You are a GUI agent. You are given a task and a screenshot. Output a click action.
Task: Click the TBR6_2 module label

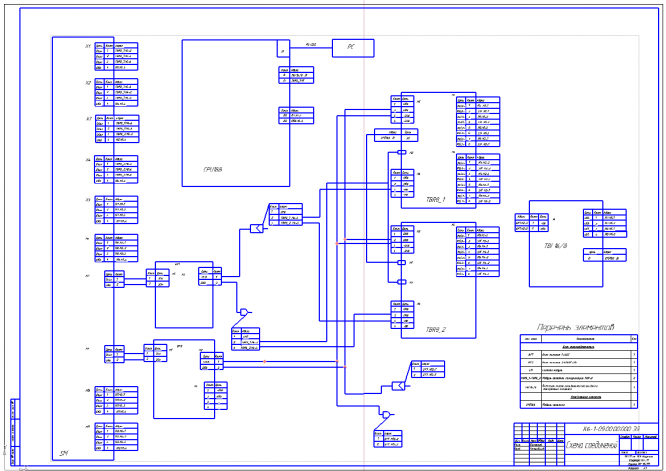tap(436, 329)
